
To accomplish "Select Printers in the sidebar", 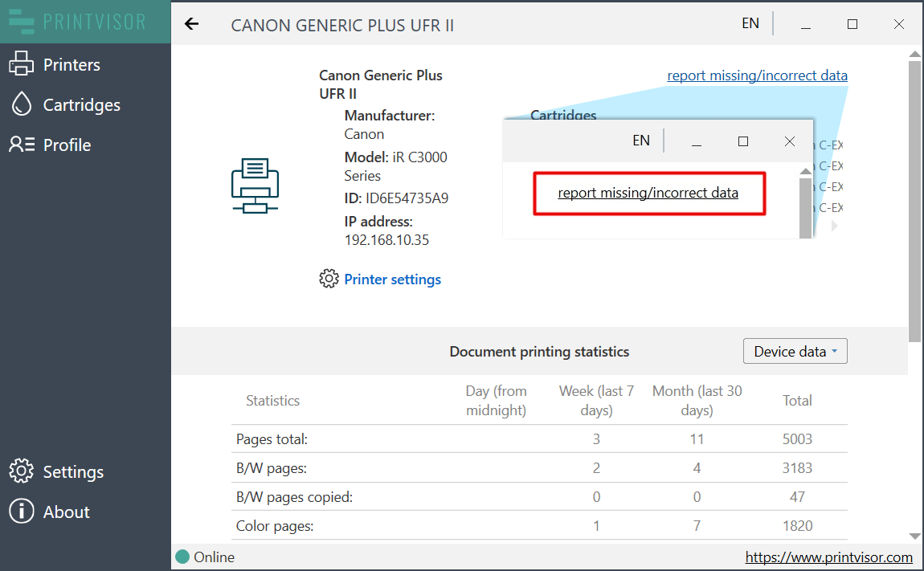I will click(x=71, y=64).
